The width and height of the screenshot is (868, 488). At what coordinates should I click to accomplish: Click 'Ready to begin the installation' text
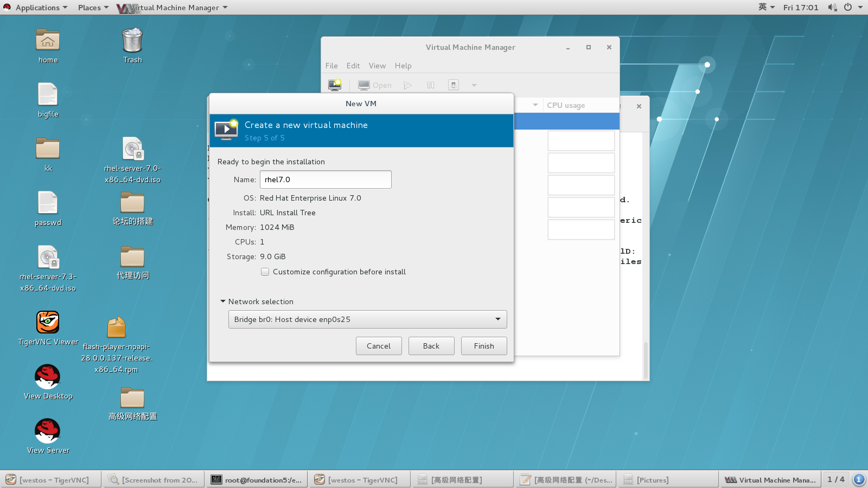click(x=271, y=162)
